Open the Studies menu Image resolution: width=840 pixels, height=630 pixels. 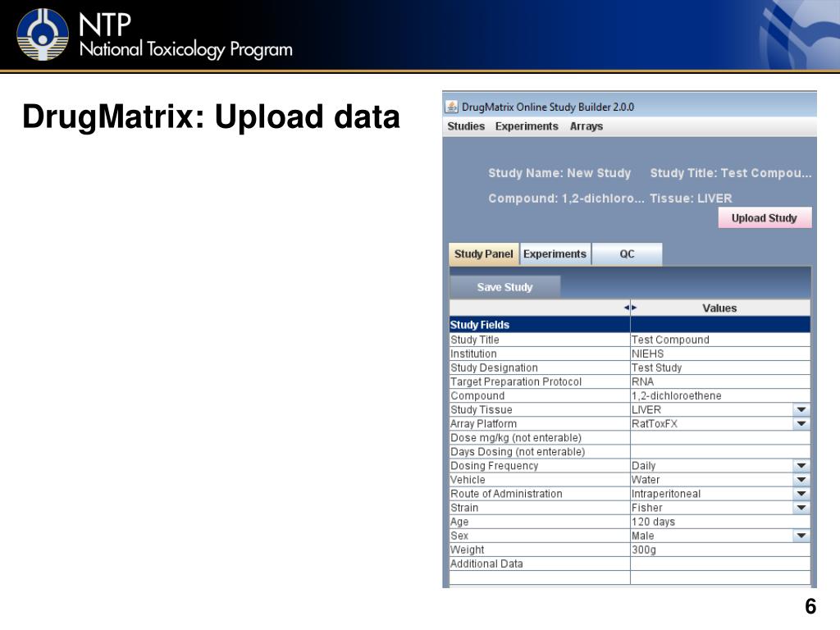tap(466, 126)
